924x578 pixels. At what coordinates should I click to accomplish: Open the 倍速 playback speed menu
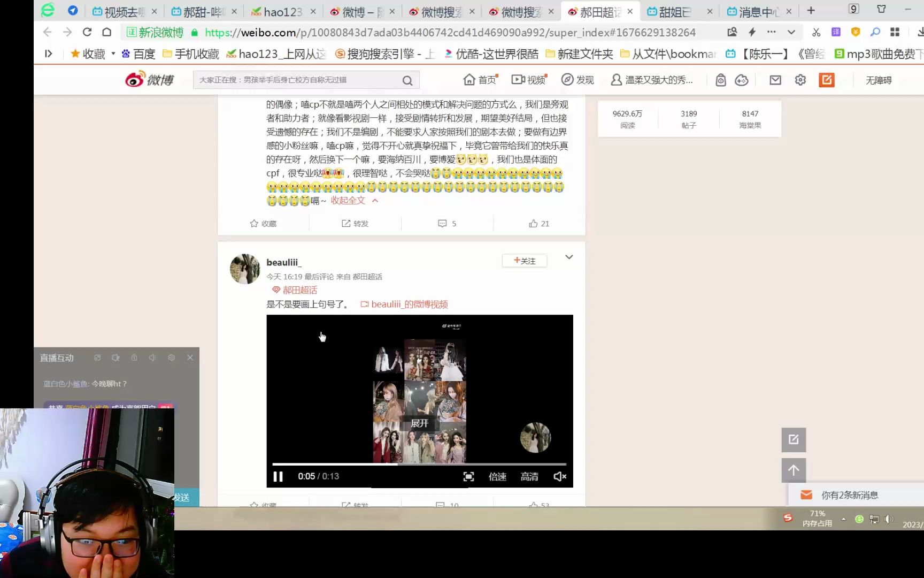point(497,476)
